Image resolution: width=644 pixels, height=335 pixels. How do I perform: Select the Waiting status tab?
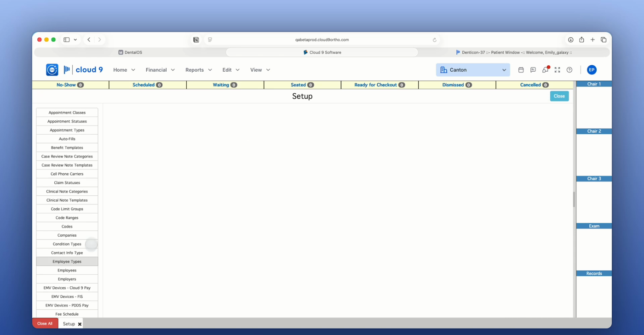225,85
